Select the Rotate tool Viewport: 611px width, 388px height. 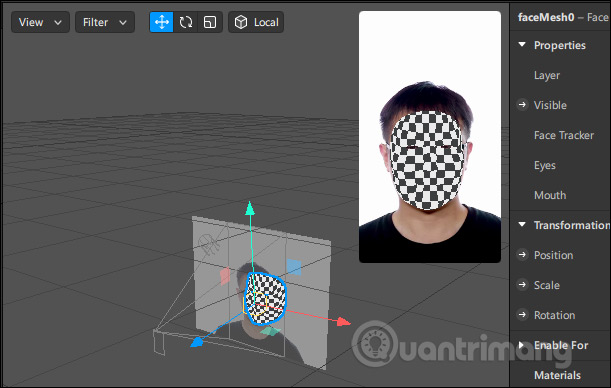186,22
